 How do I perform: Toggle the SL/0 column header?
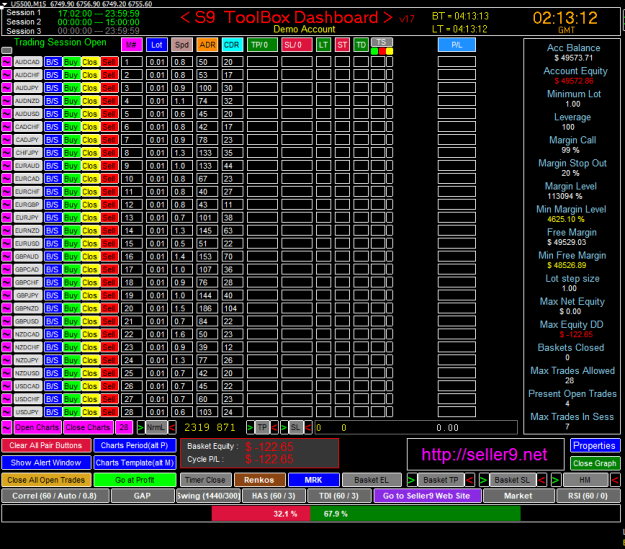297,45
